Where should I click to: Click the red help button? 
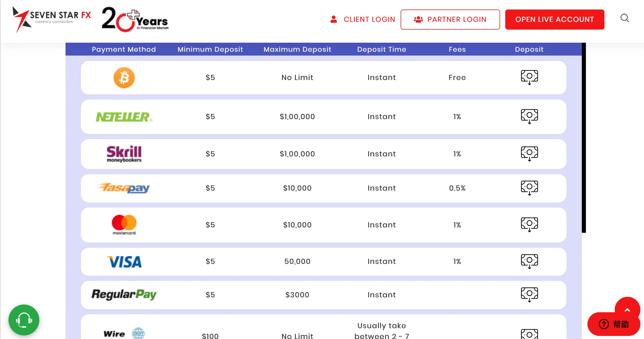(614, 324)
